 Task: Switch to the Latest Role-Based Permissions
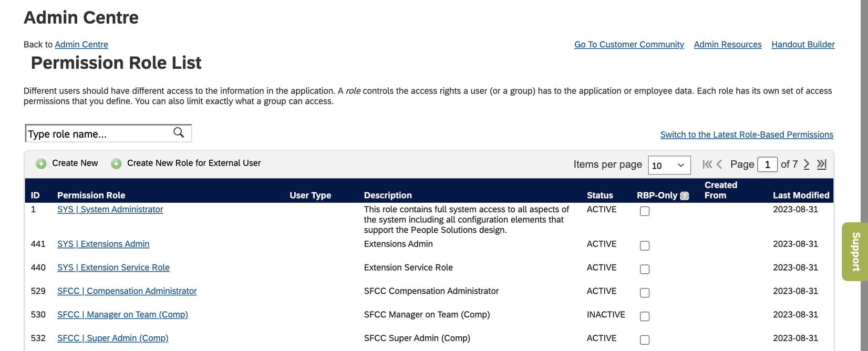point(747,134)
